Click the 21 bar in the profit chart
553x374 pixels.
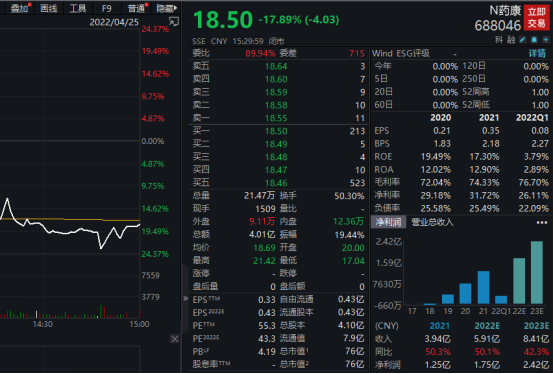point(484,287)
